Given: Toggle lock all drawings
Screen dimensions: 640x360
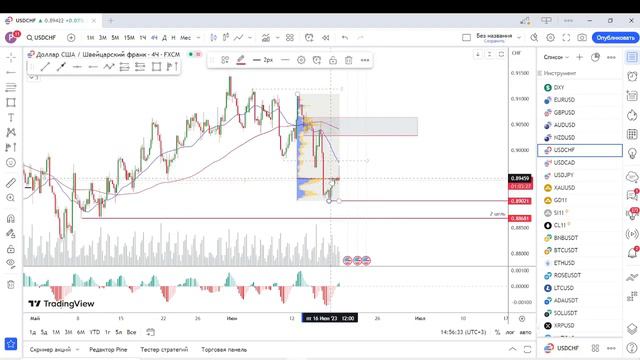Looking at the screenshot, I should tap(11, 249).
